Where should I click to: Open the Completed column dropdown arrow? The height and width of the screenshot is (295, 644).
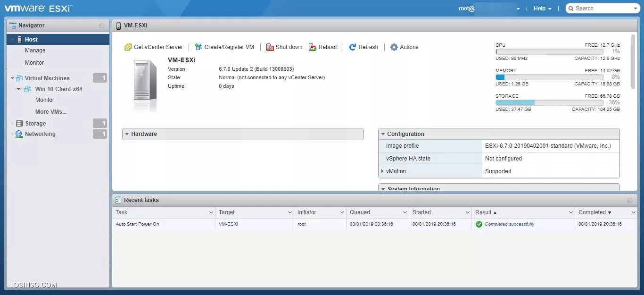point(633,212)
